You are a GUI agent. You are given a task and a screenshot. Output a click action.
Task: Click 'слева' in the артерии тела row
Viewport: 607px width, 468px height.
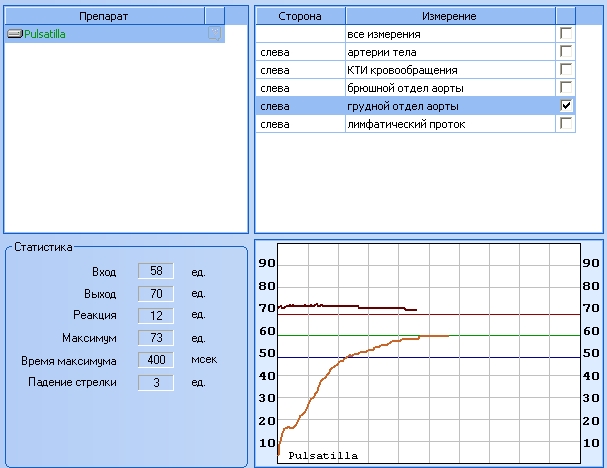(x=275, y=52)
